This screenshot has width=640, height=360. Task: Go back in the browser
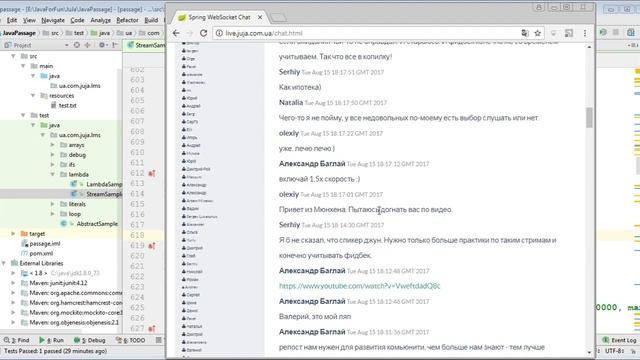pos(176,33)
